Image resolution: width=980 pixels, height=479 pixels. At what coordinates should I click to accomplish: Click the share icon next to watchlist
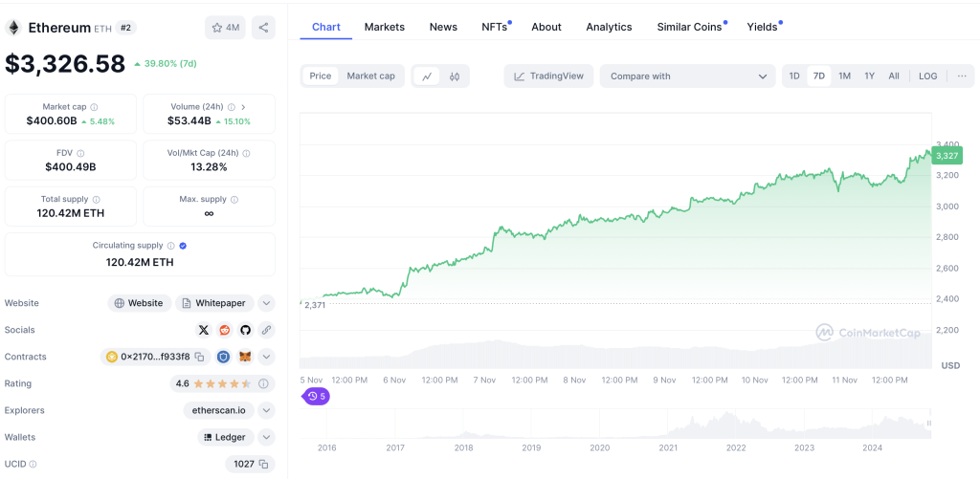pos(263,28)
